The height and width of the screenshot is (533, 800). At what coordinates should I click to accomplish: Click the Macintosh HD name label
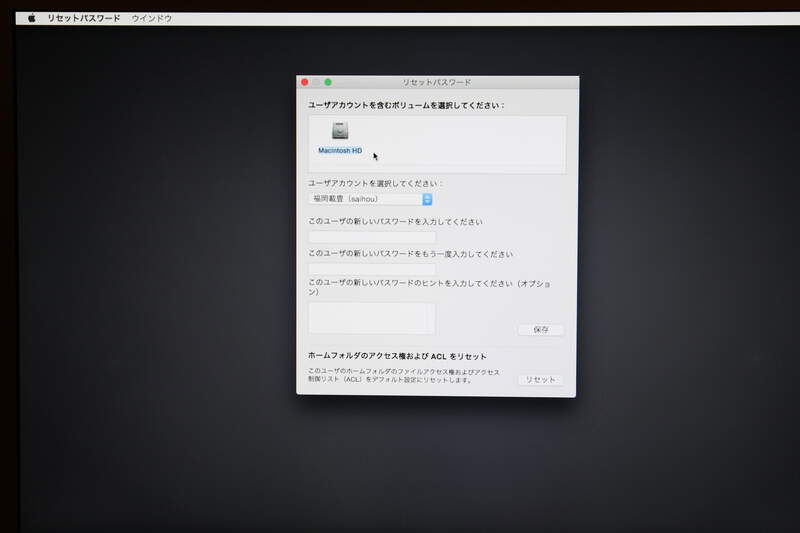pos(340,151)
